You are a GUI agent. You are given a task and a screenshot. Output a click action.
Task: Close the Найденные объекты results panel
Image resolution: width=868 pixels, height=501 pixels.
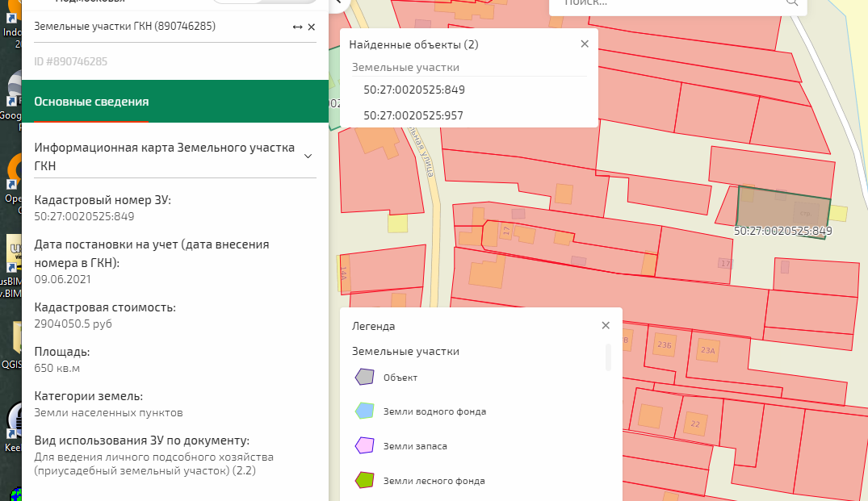585,44
